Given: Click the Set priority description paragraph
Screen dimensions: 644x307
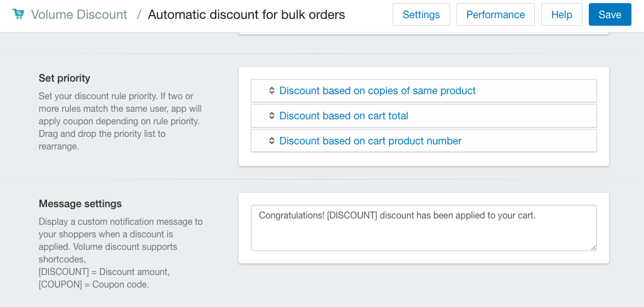Looking at the screenshot, I should tap(120, 121).
